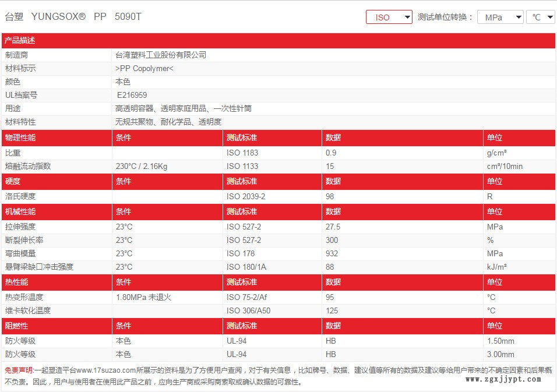The image size is (557, 392).
Task: Select the "制造商" row label
Action: tap(17, 55)
